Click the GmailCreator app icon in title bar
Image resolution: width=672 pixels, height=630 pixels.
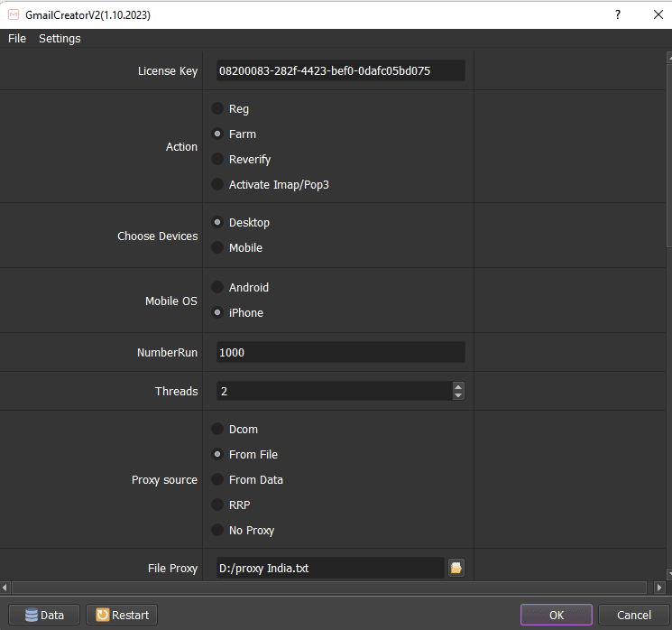(14, 15)
